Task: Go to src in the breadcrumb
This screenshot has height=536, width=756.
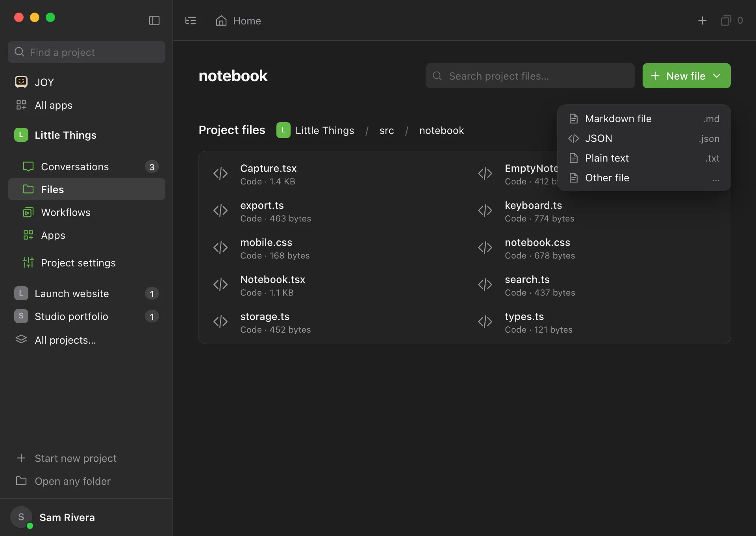Action: pos(387,130)
